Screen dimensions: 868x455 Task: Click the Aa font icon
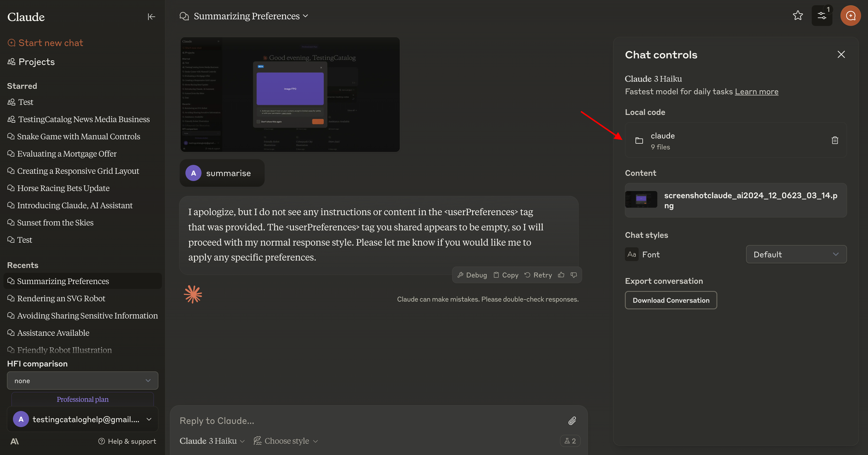pos(632,254)
